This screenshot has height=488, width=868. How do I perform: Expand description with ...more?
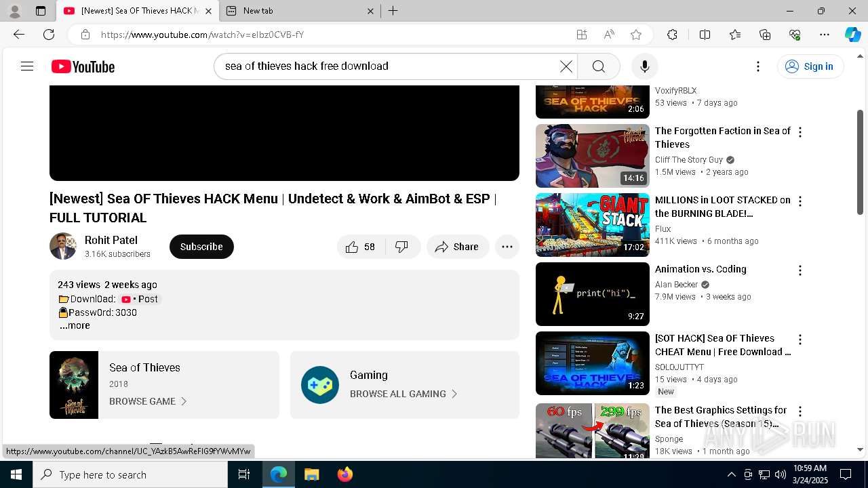pyautogui.click(x=75, y=326)
